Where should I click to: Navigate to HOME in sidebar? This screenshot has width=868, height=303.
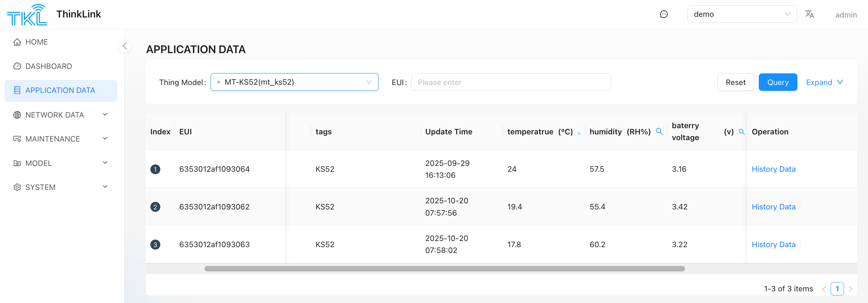tap(36, 42)
